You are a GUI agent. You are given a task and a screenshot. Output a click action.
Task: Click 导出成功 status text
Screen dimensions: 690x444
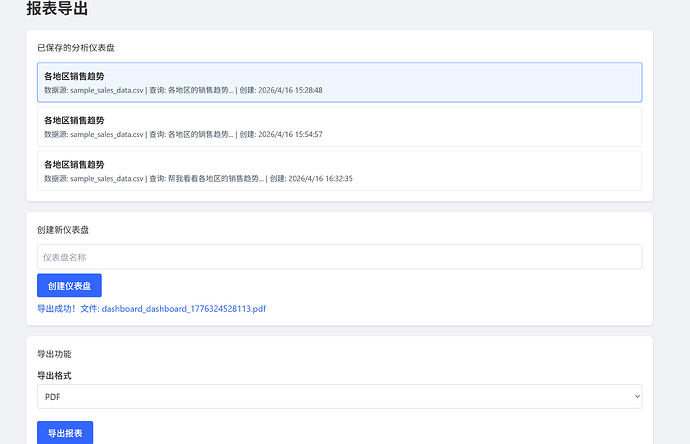tap(57, 309)
